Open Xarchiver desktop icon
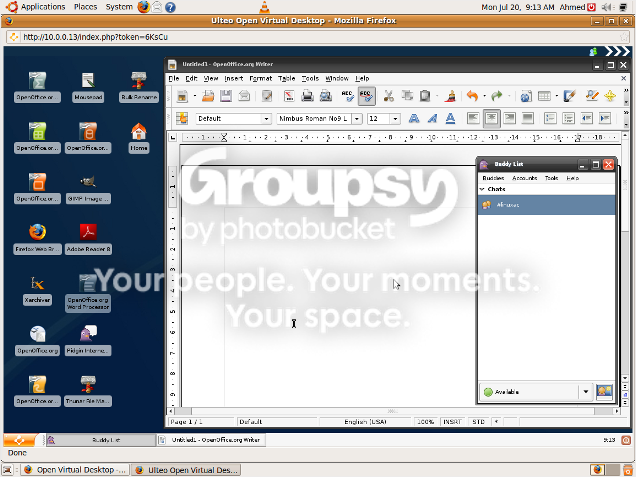 [37, 290]
